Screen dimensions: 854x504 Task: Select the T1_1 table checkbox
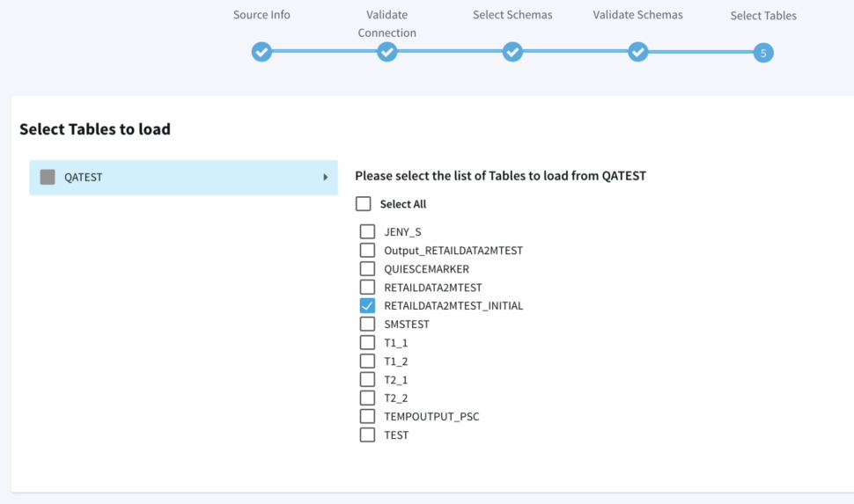tap(367, 343)
